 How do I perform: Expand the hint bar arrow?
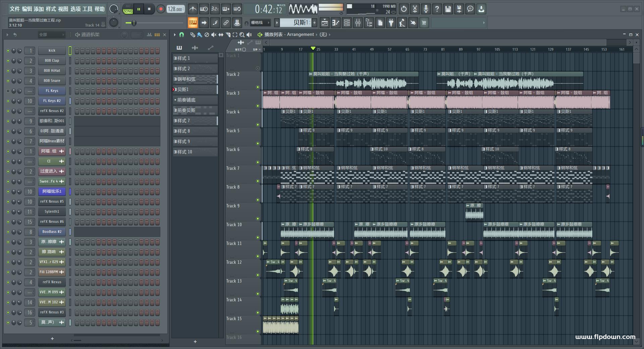coord(484,23)
